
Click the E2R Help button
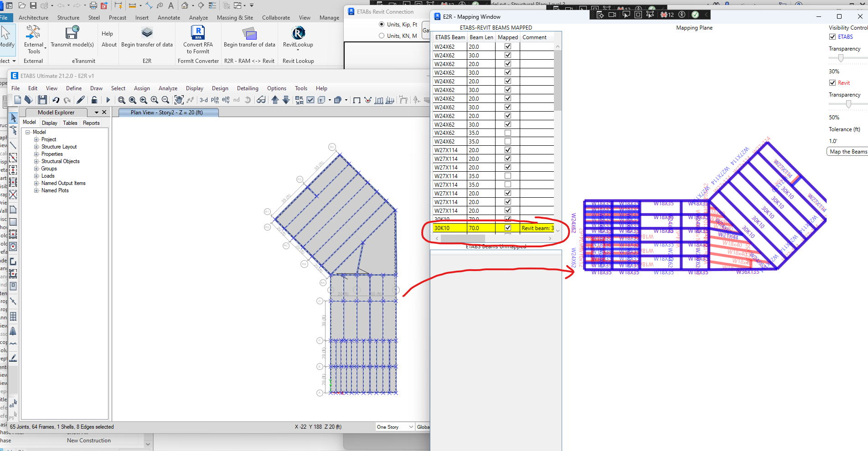(x=108, y=34)
